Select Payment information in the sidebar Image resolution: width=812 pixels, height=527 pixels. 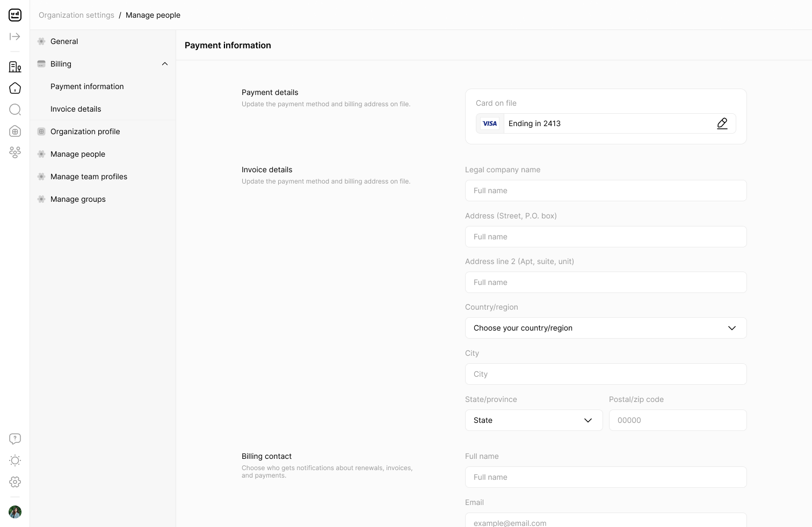pos(87,86)
